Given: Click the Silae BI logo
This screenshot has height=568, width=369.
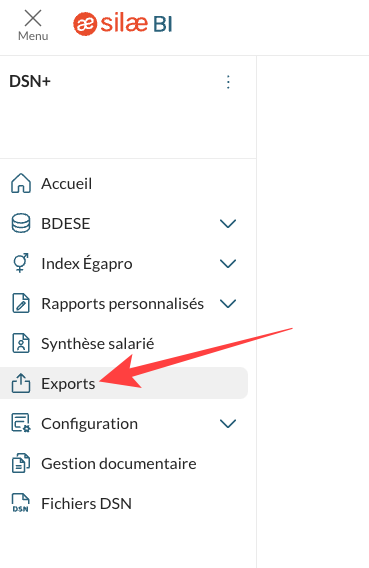Looking at the screenshot, I should coord(123,24).
